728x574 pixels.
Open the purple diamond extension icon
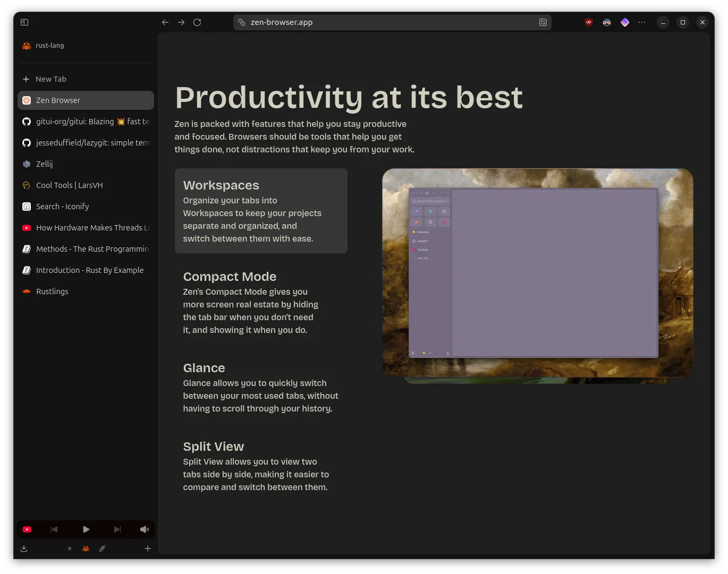click(x=625, y=22)
